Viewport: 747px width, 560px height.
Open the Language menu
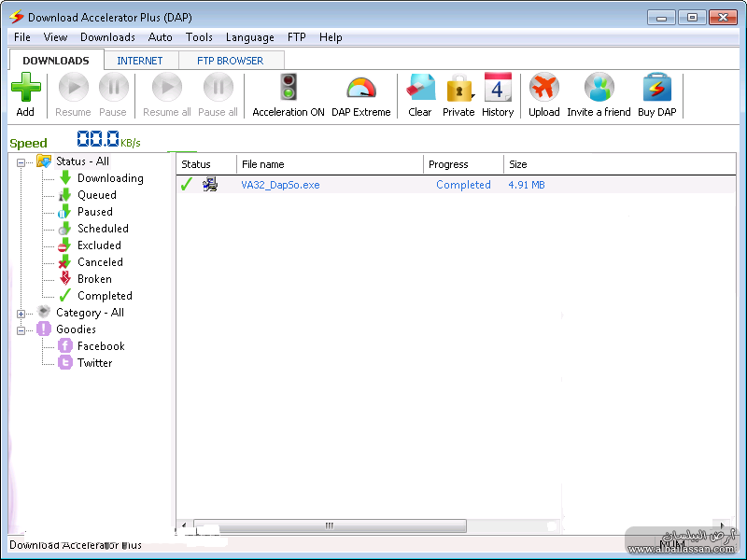250,37
